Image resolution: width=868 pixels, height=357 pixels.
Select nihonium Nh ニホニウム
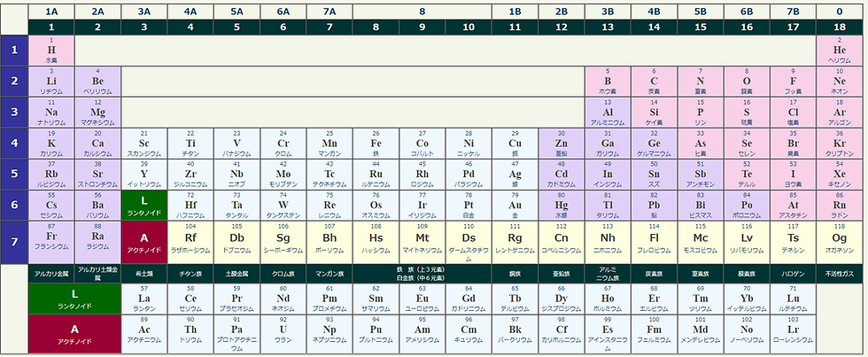tap(608, 243)
